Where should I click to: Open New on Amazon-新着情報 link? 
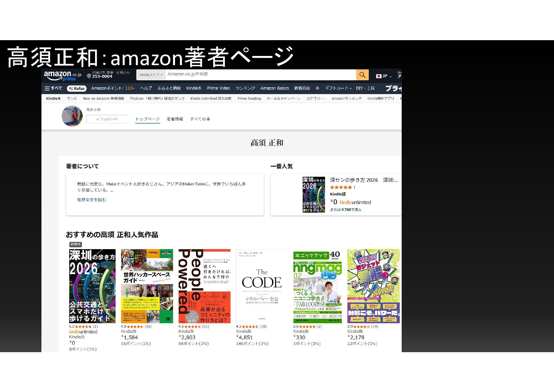[x=103, y=98]
